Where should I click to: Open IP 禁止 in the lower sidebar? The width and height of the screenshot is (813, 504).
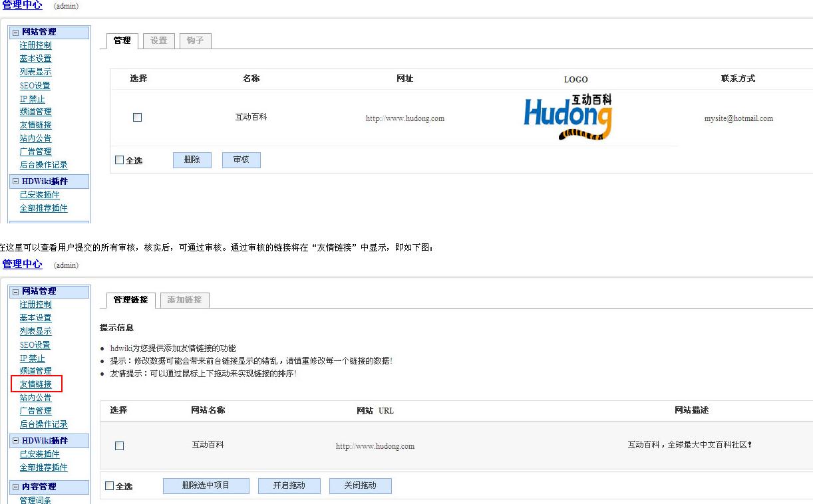[x=32, y=358]
